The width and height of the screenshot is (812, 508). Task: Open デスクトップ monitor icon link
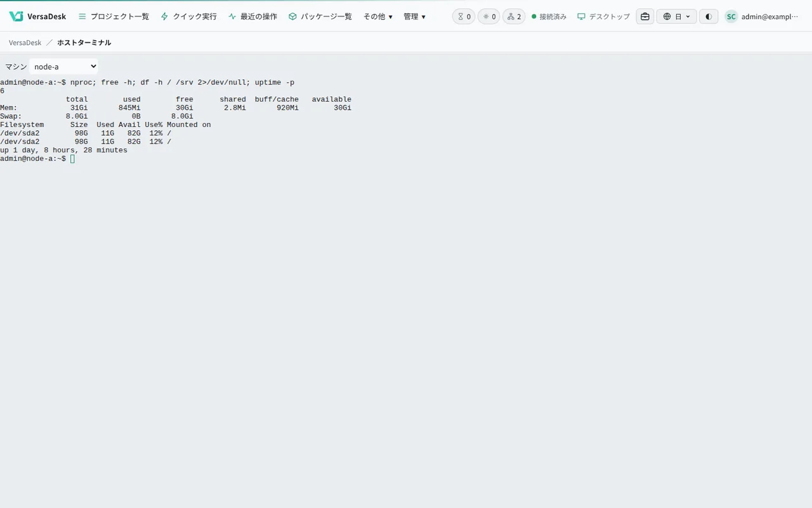[x=603, y=17]
